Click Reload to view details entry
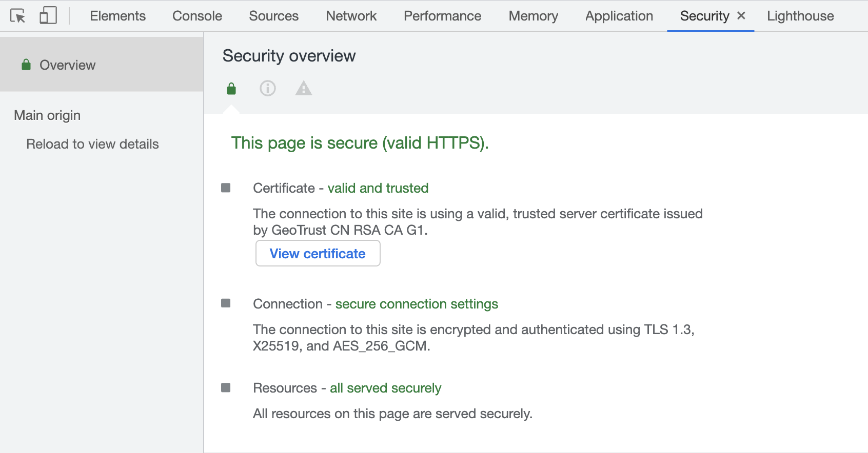868x453 pixels. click(x=92, y=144)
